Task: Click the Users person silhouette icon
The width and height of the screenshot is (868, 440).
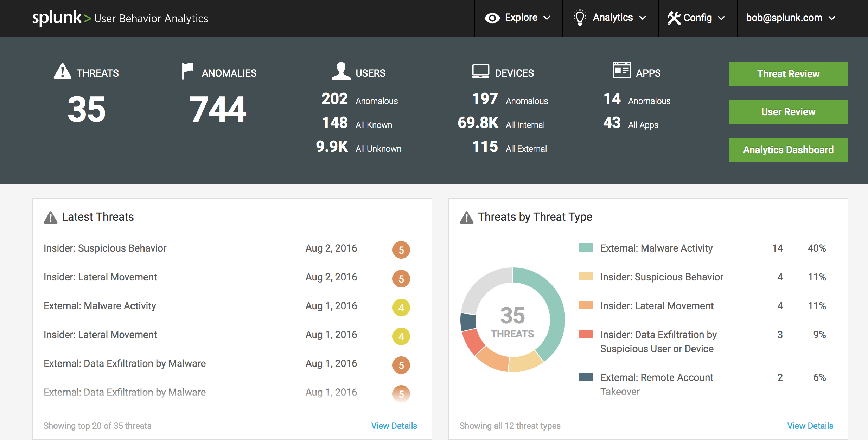Action: pos(341,71)
